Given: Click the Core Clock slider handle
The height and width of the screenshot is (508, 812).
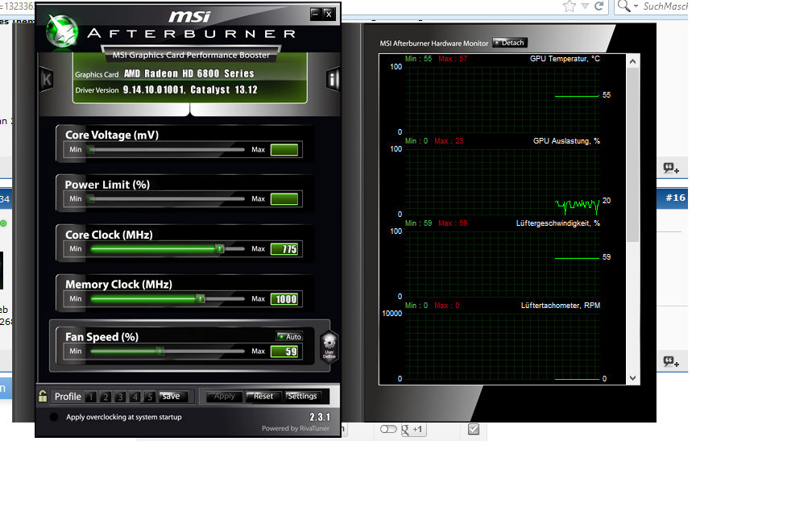Looking at the screenshot, I should [x=220, y=249].
